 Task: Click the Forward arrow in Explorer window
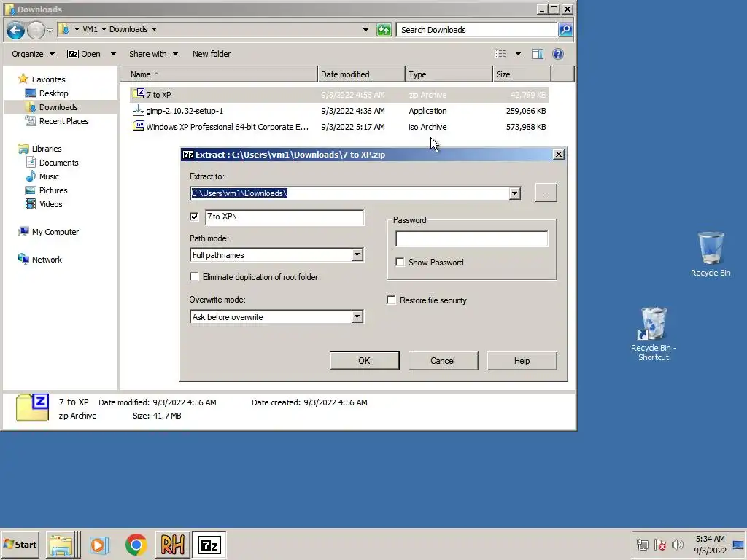click(x=36, y=30)
